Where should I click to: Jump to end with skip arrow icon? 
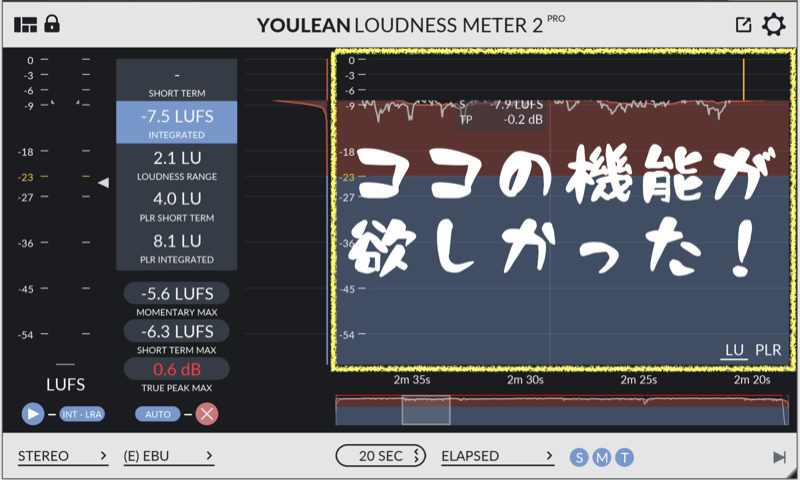pyautogui.click(x=779, y=457)
